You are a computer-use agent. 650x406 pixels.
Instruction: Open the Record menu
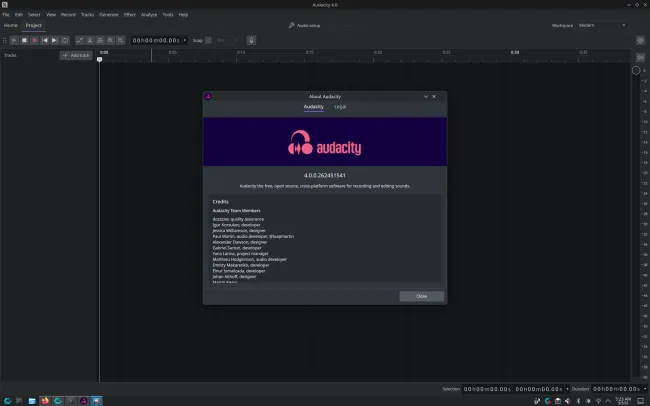pos(68,15)
